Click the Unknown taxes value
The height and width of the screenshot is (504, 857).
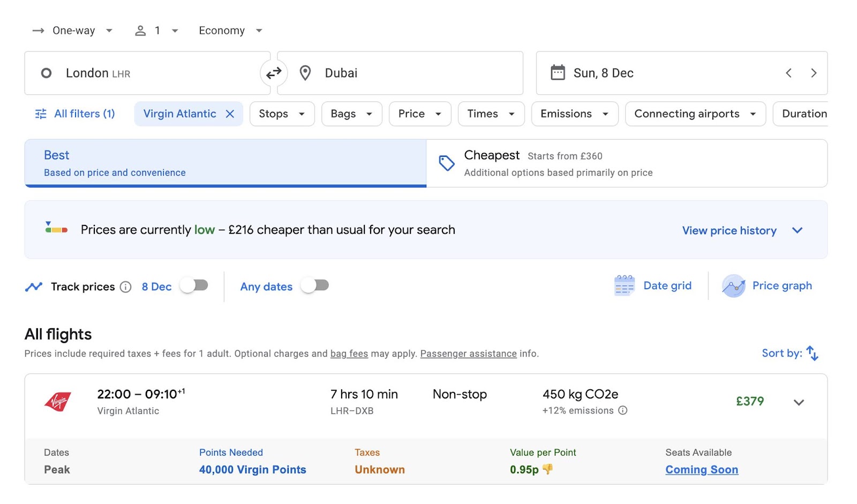click(x=379, y=469)
